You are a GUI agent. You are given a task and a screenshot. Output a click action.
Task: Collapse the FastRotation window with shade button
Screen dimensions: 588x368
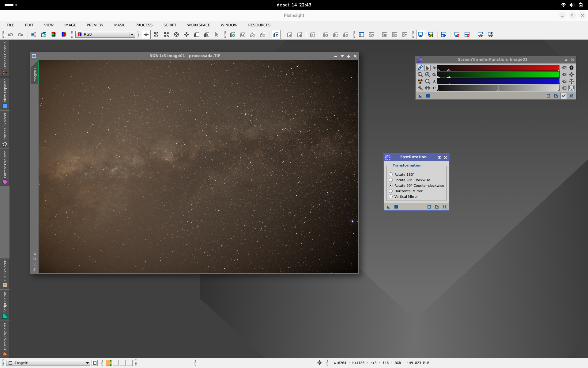(x=439, y=157)
